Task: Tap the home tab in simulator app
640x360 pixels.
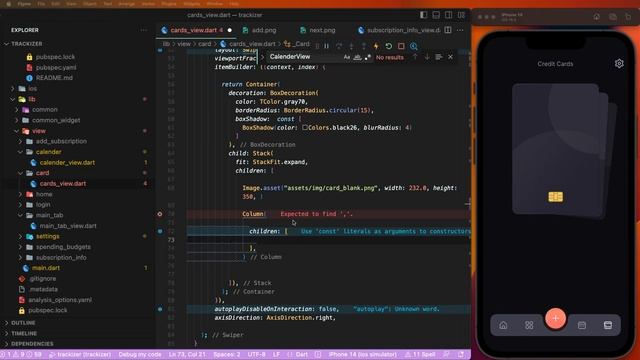Action: [503, 325]
